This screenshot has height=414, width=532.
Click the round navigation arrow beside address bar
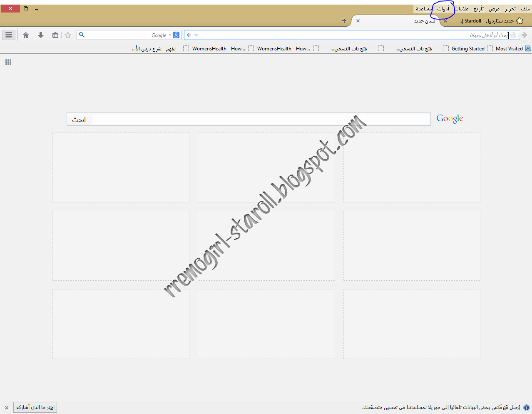click(525, 35)
